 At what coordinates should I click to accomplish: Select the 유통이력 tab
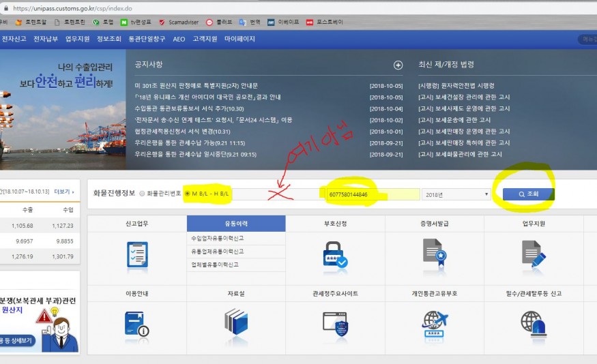pos(235,224)
